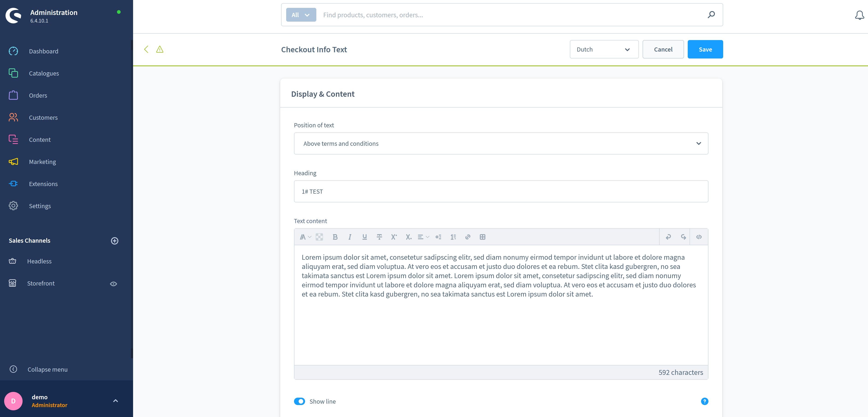This screenshot has height=417, width=868.
Task: Open the text alignment dropdown
Action: (x=423, y=237)
